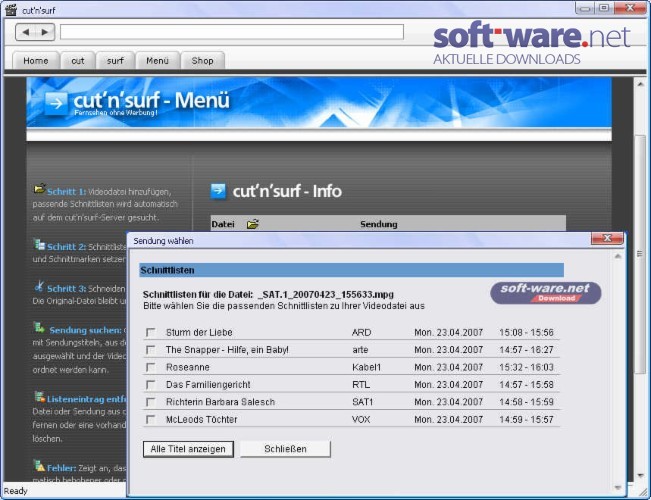This screenshot has width=651, height=500.
Task: Check the Das Familiengericht checkbox
Action: [x=150, y=385]
